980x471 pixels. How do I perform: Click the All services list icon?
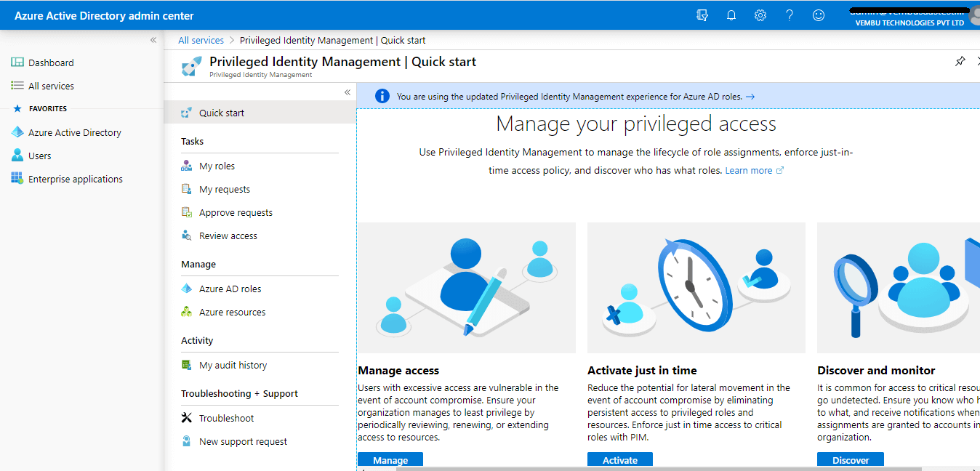coord(17,86)
